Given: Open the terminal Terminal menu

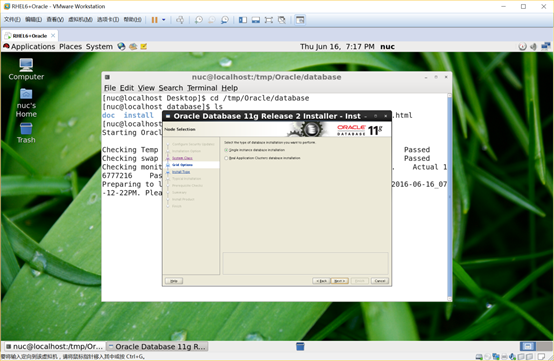Looking at the screenshot, I should (x=202, y=88).
